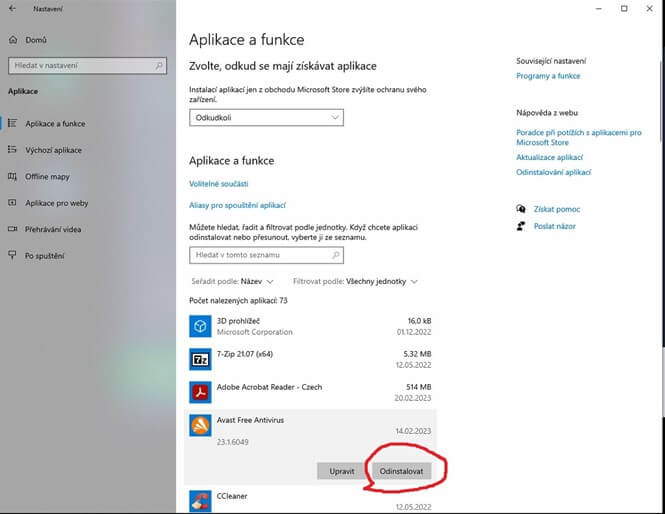Click the Získat pomoc link
Image resolution: width=665 pixels, height=514 pixels.
[x=557, y=209]
